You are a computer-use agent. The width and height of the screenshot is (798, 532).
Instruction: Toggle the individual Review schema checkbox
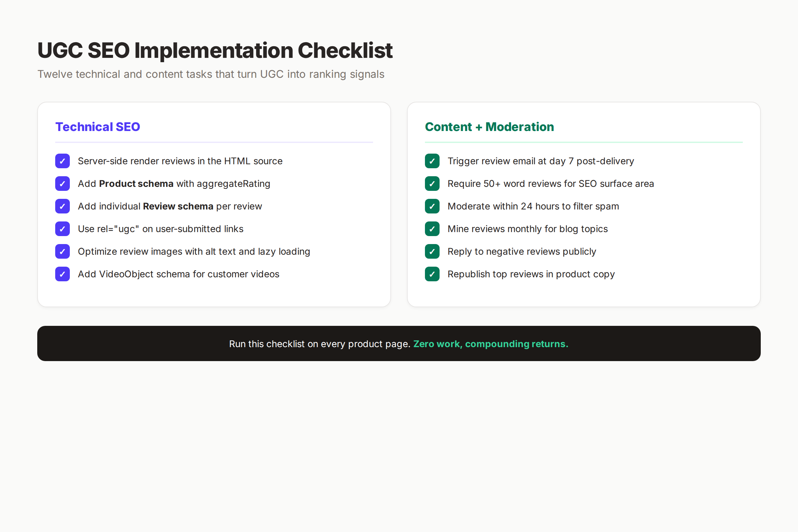pyautogui.click(x=63, y=206)
